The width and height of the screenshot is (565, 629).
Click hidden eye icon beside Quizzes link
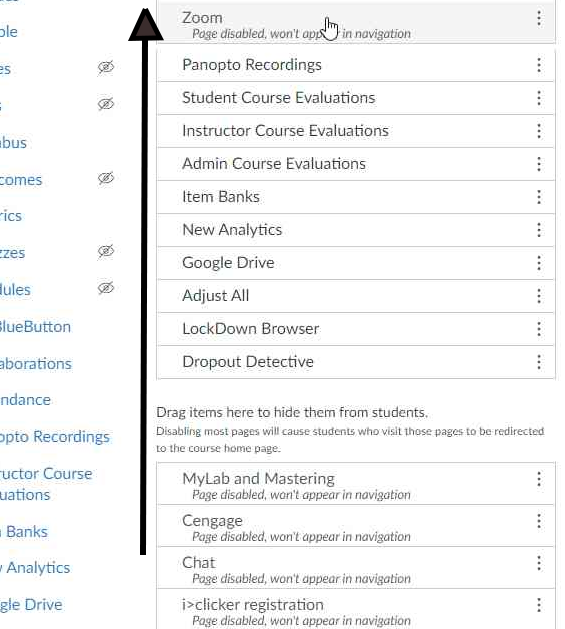pyautogui.click(x=106, y=251)
